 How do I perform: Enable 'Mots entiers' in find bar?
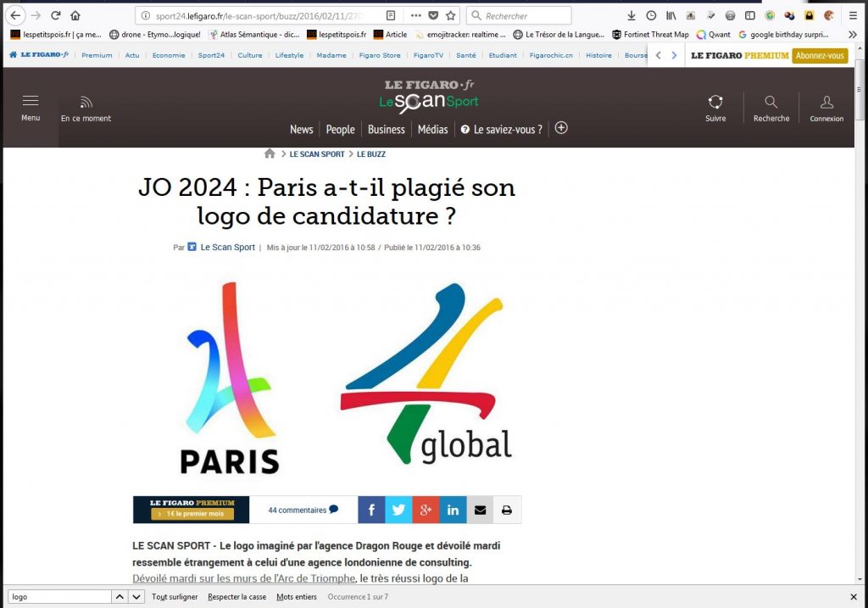[297, 597]
